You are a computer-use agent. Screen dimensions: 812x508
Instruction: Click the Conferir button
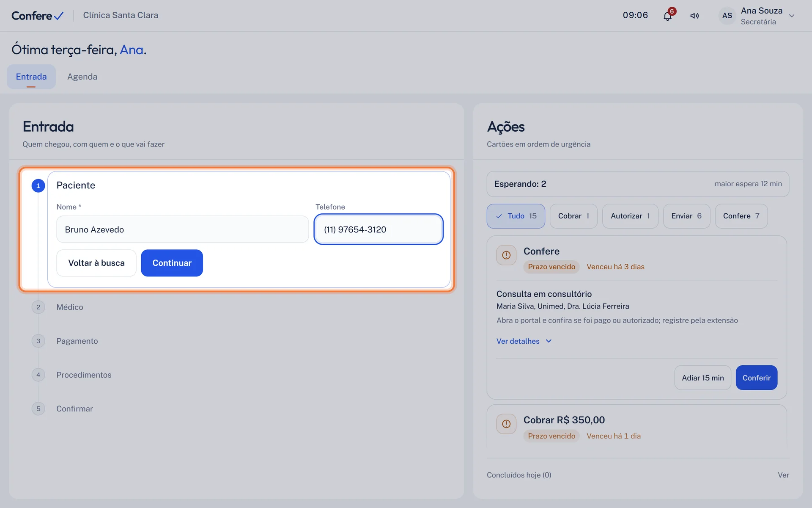pyautogui.click(x=756, y=378)
